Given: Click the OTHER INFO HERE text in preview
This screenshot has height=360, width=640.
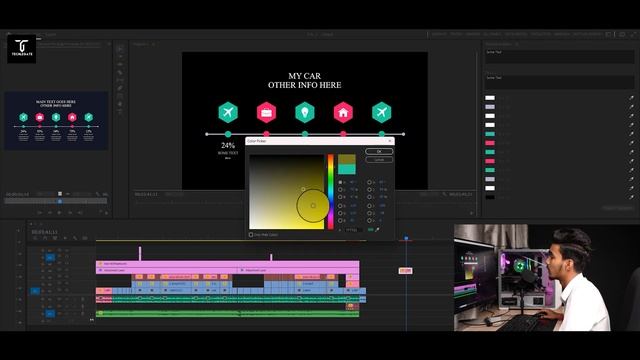Looking at the screenshot, I should coord(304,85).
